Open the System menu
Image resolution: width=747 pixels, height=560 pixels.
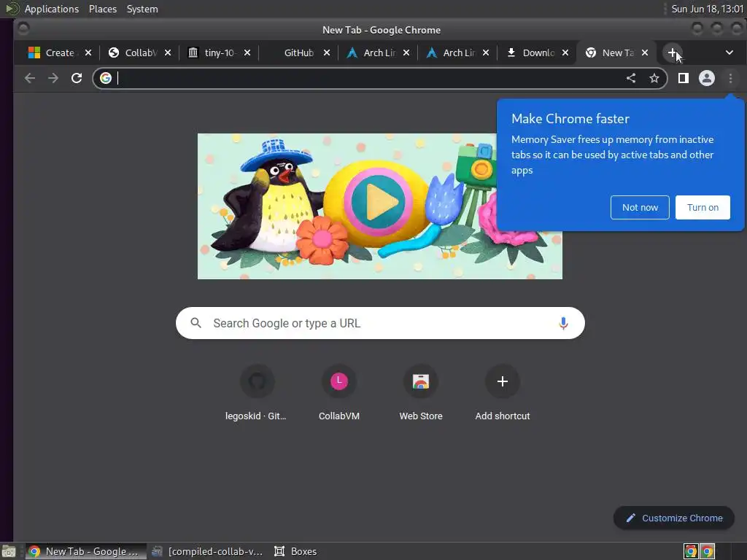[142, 9]
